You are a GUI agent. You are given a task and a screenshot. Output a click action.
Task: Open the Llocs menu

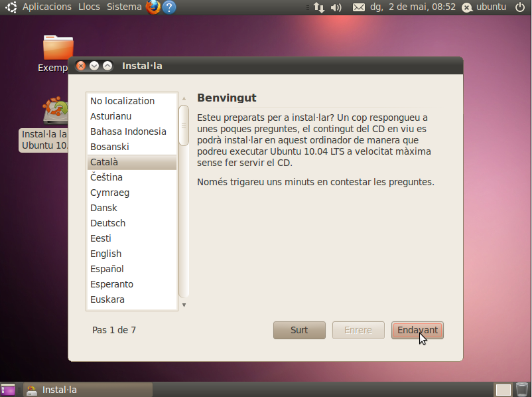(x=89, y=7)
